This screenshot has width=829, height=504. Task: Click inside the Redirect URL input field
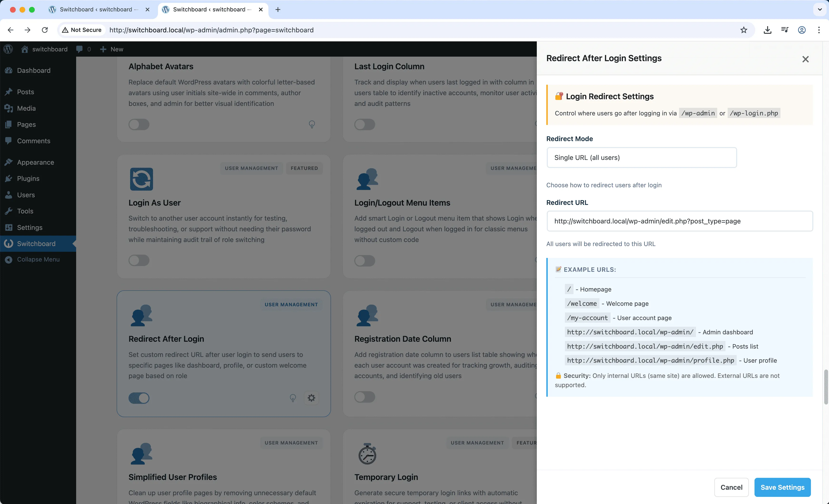(x=680, y=221)
